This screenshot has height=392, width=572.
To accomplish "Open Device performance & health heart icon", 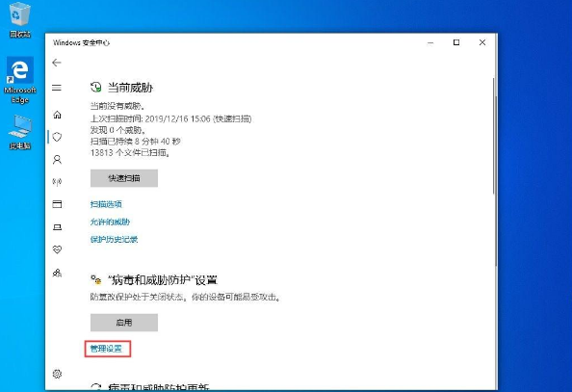I will pyautogui.click(x=57, y=249).
